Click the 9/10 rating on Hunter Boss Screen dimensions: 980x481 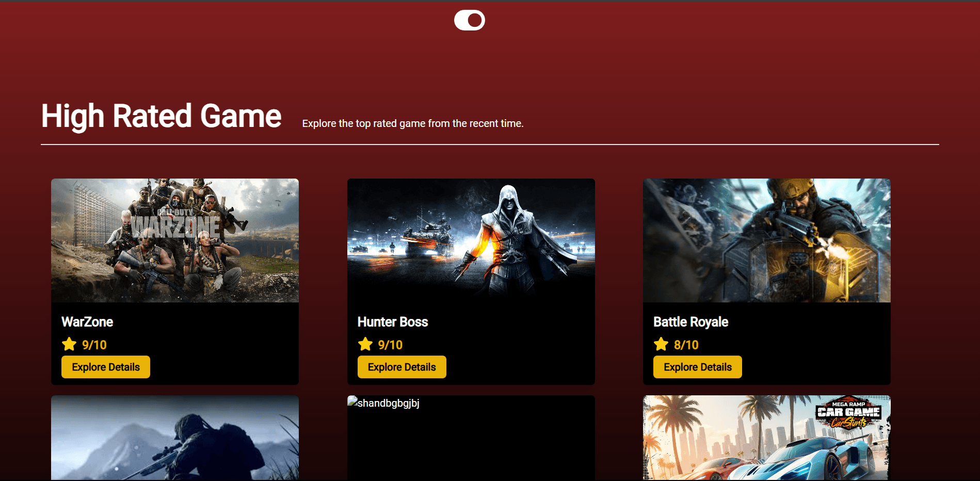click(x=390, y=345)
